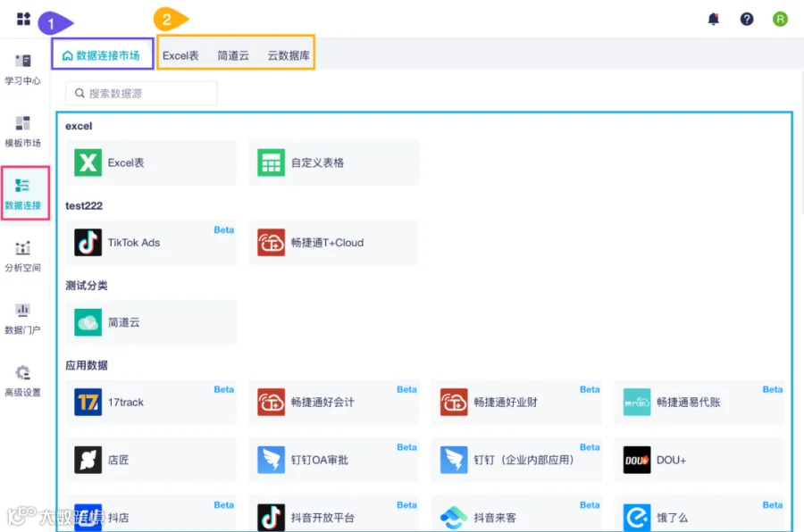The image size is (804, 532).
Task: Click the vertical scrollbar on right
Action: pyautogui.click(x=801, y=144)
